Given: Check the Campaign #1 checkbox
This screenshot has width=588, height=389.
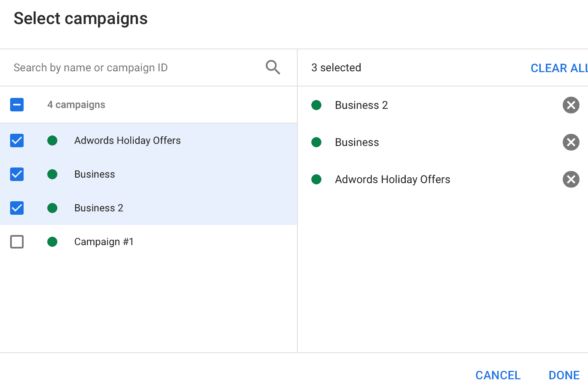Looking at the screenshot, I should click(x=17, y=242).
